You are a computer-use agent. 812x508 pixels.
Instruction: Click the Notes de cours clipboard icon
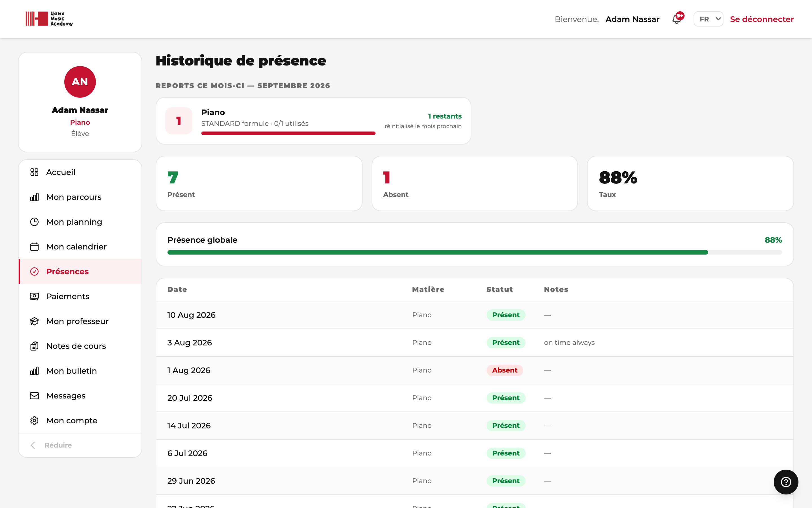click(x=34, y=346)
